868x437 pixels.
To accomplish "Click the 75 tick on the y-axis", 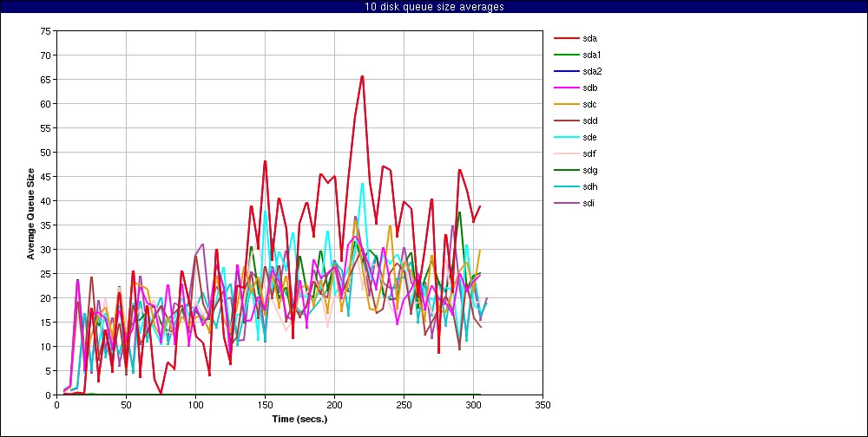I will pyautogui.click(x=45, y=30).
